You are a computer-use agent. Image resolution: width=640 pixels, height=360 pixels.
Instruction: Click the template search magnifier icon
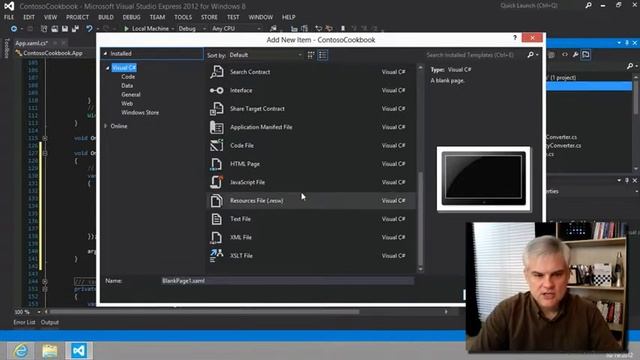pyautogui.click(x=531, y=54)
